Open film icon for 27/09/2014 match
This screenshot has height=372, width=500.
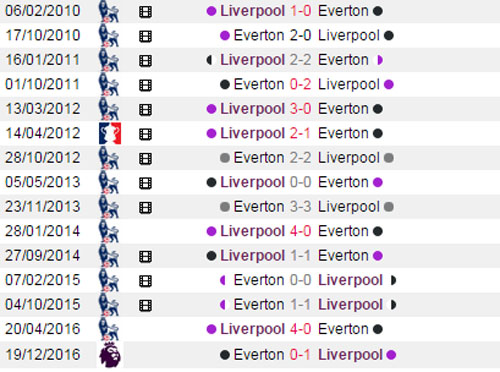pos(145,257)
